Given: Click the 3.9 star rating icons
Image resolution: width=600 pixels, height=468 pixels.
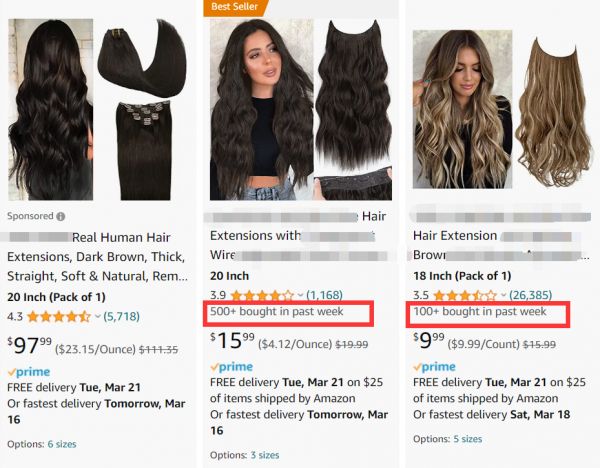Looking at the screenshot, I should 262,295.
